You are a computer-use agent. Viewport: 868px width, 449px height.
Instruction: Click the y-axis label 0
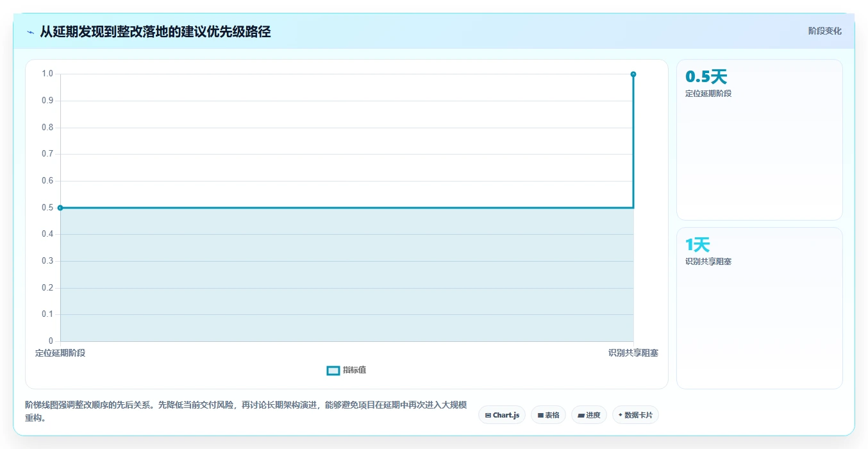point(51,341)
